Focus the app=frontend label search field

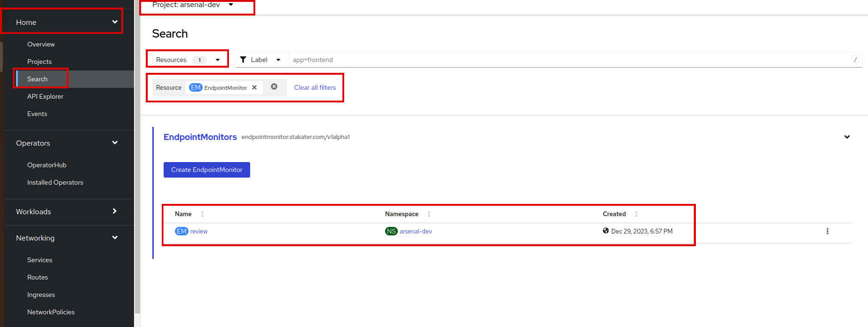point(564,60)
